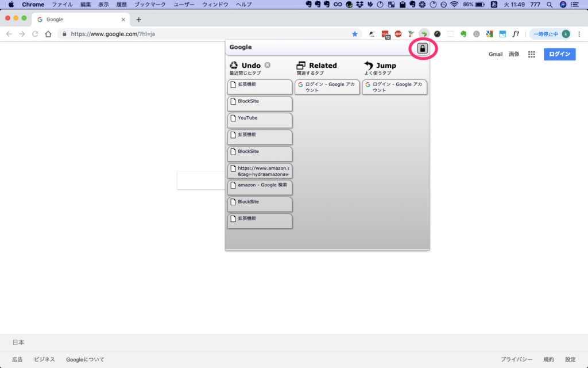Open a new tab with the plus button

(138, 20)
